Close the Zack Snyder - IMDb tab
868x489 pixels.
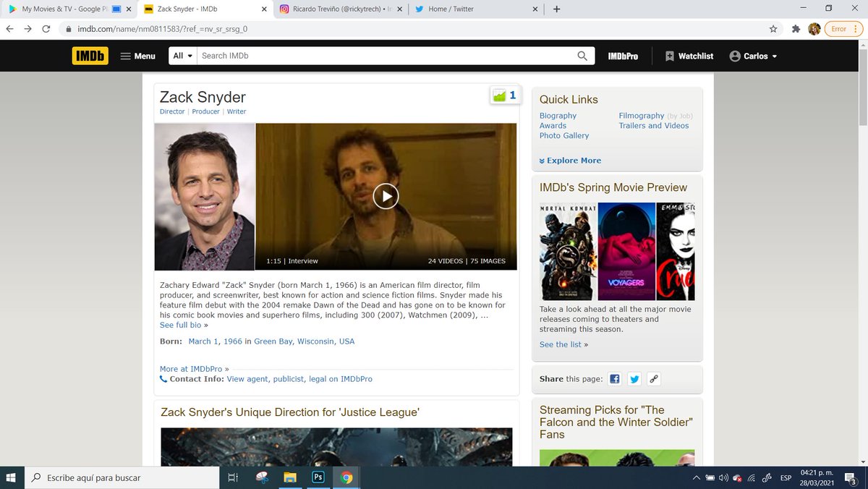click(x=263, y=9)
